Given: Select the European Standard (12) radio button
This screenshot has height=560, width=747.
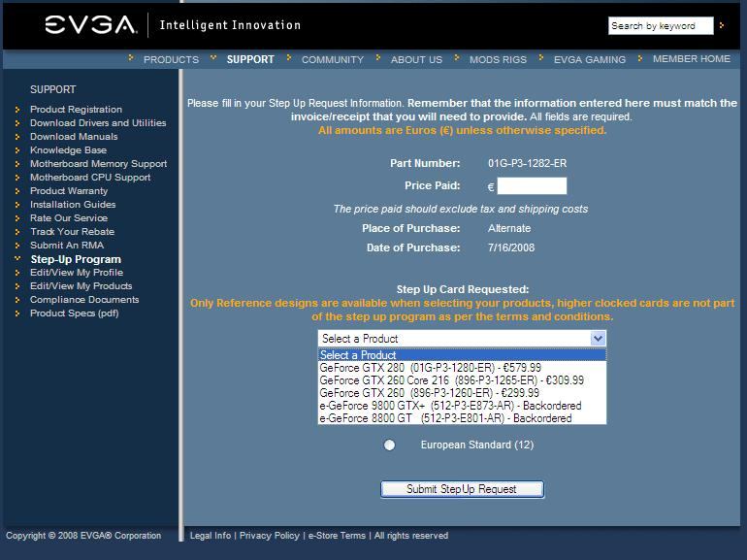Looking at the screenshot, I should click(x=389, y=445).
